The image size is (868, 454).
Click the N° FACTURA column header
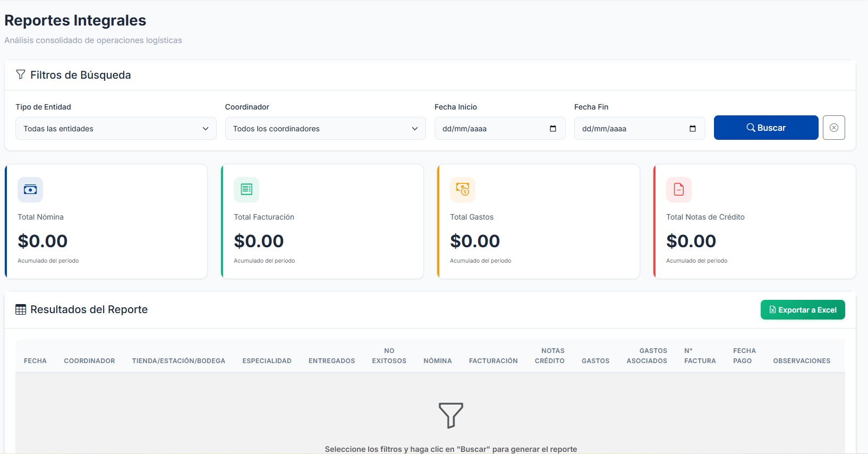click(700, 356)
